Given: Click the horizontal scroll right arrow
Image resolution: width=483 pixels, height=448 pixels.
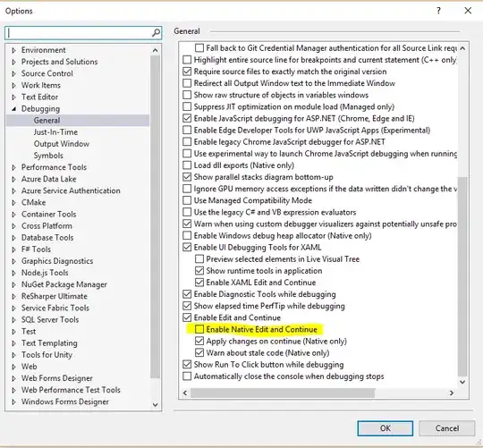Looking at the screenshot, I should tap(452, 393).
